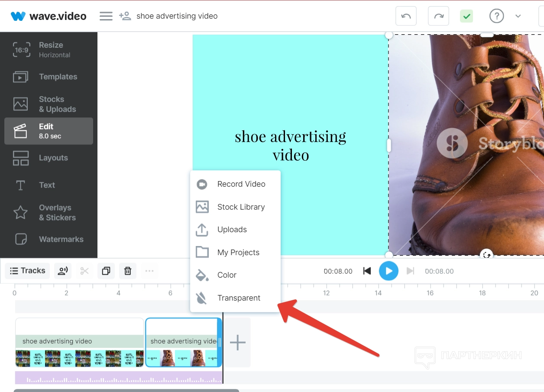Open the hamburger main menu
Screen dimensions: 544x392
[106, 16]
